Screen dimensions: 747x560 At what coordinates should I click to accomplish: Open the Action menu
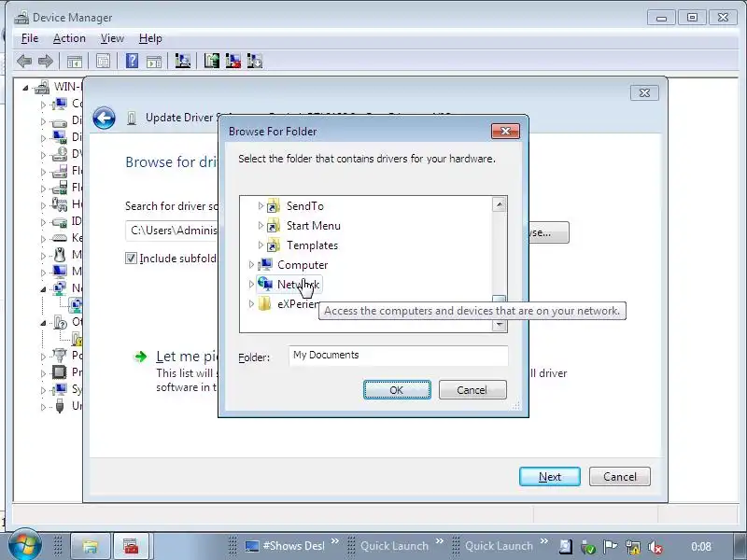(69, 38)
